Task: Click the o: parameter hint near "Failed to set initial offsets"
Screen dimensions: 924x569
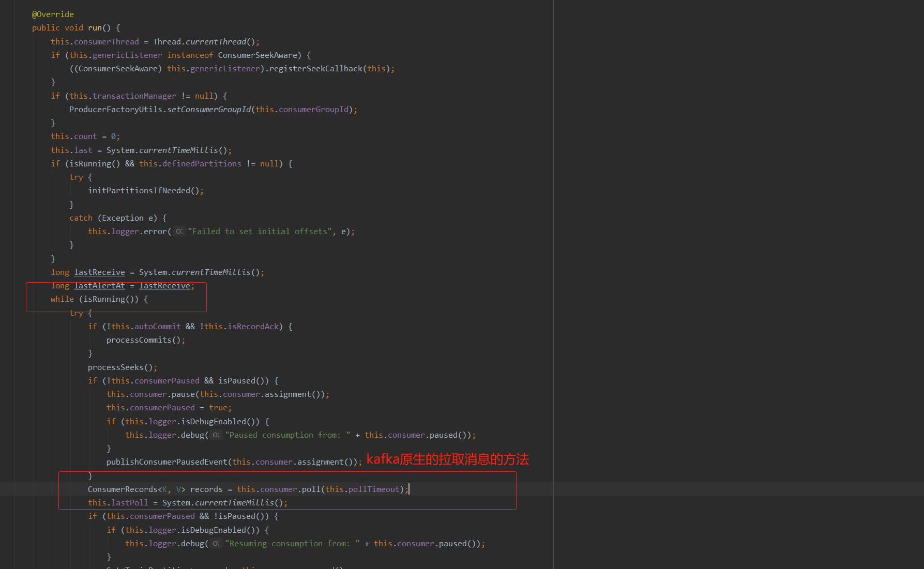Action: 179,231
